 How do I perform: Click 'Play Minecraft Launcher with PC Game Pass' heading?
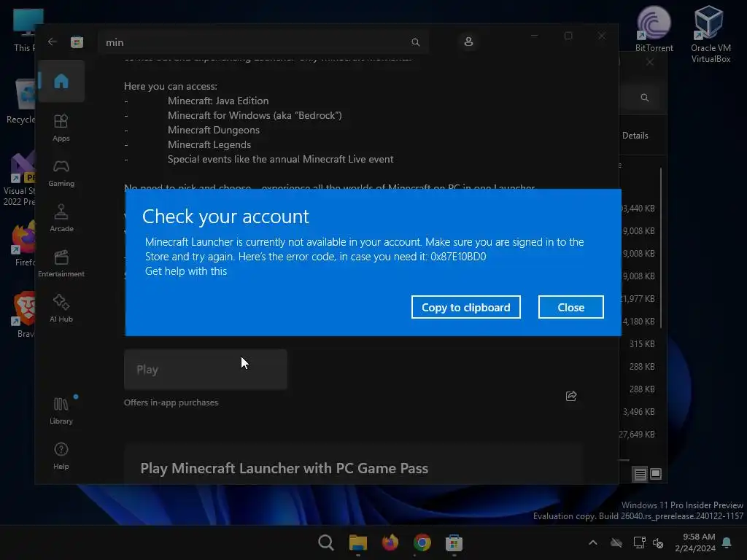click(285, 469)
